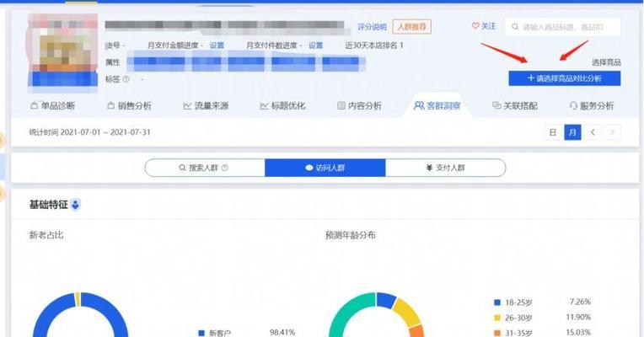Click the 人群推荐 button
Screen dimensions: 644x337
[411, 27]
